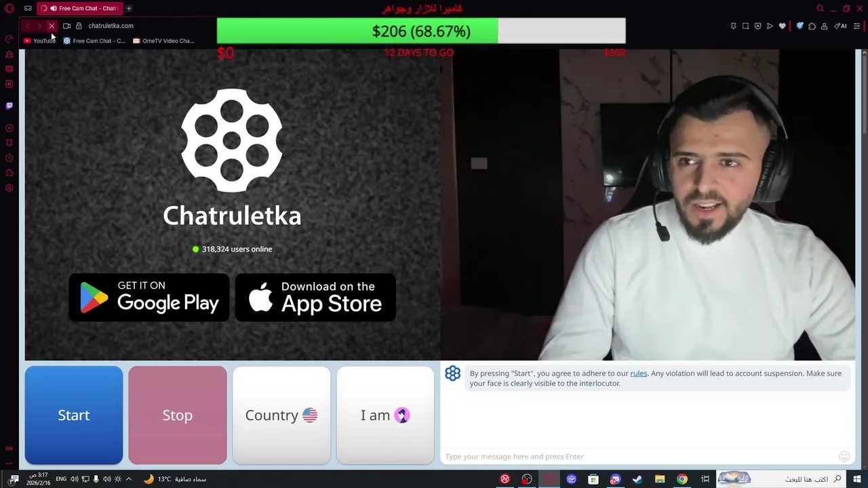
Task: Expand the system tray hidden icons chevron
Action: point(129,479)
